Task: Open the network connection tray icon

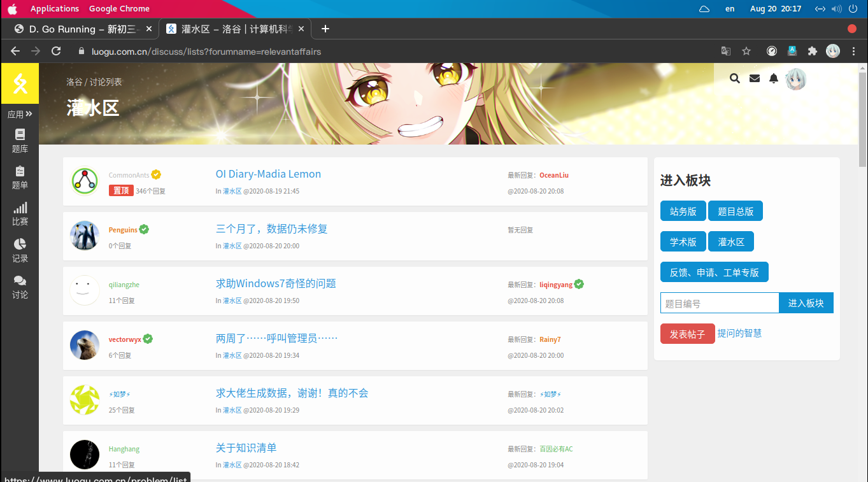Action: pos(820,9)
